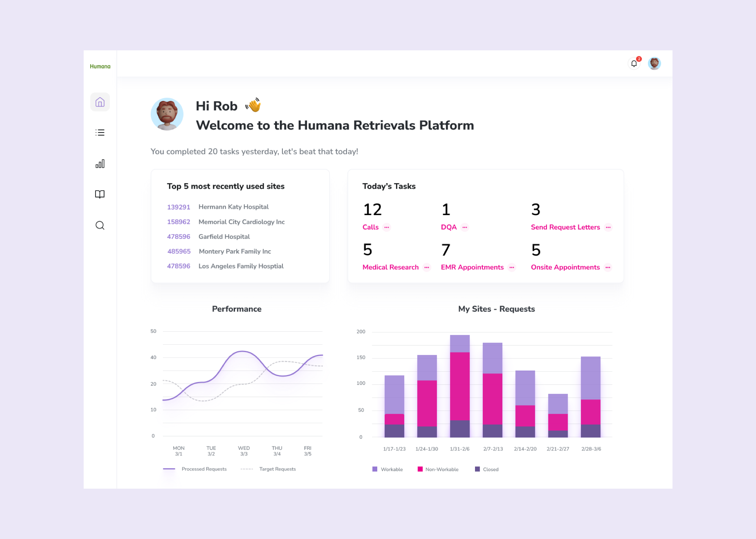Viewport: 756px width, 539px height.
Task: Click the profile avatar in top bar
Action: [654, 64]
